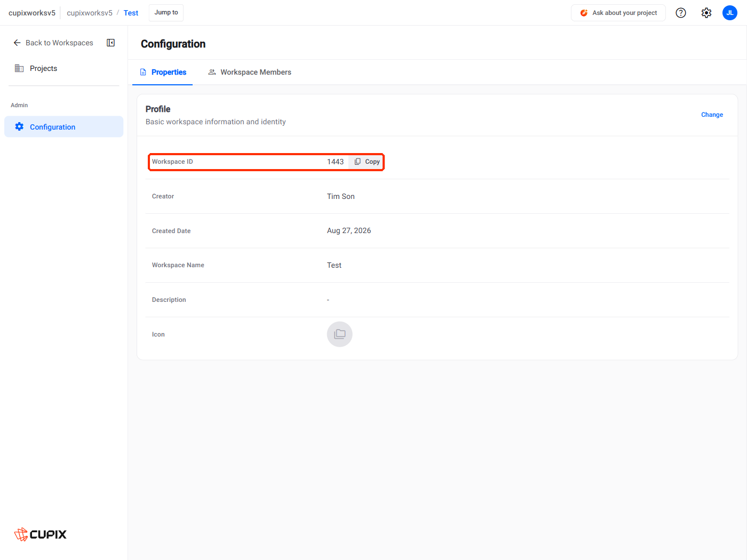Image resolution: width=747 pixels, height=560 pixels.
Task: Click the Admin section label in sidebar
Action: click(x=19, y=105)
